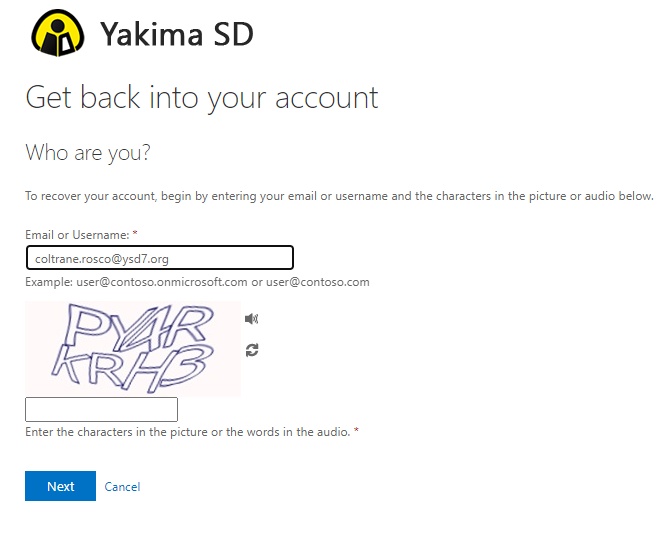Play the audio CAPTCHA speaker icon

click(x=251, y=319)
